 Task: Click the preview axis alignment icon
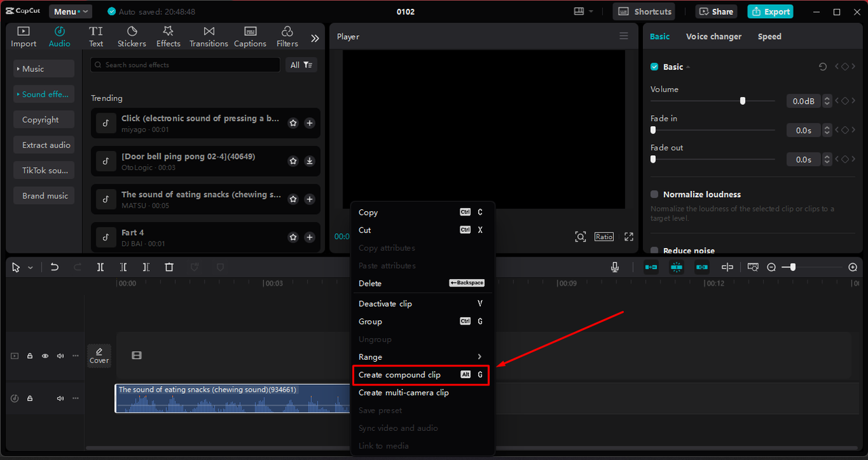(728, 268)
